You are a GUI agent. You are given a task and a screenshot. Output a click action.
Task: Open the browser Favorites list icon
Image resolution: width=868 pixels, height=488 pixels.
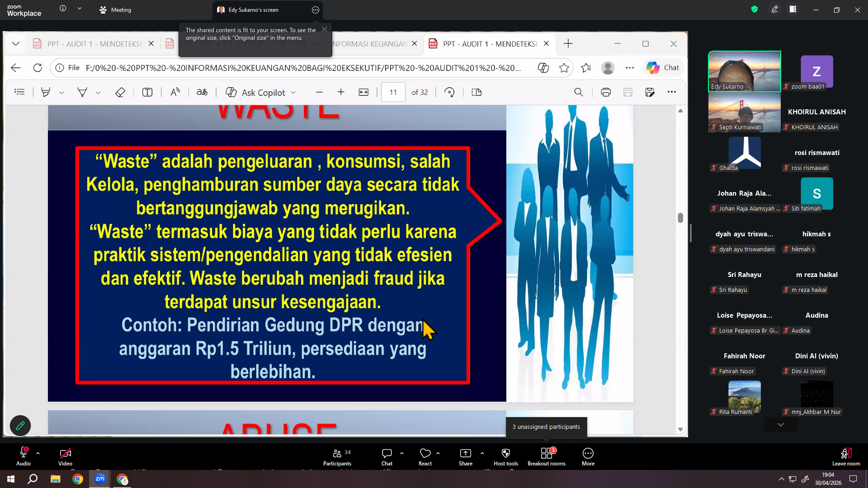tap(586, 68)
